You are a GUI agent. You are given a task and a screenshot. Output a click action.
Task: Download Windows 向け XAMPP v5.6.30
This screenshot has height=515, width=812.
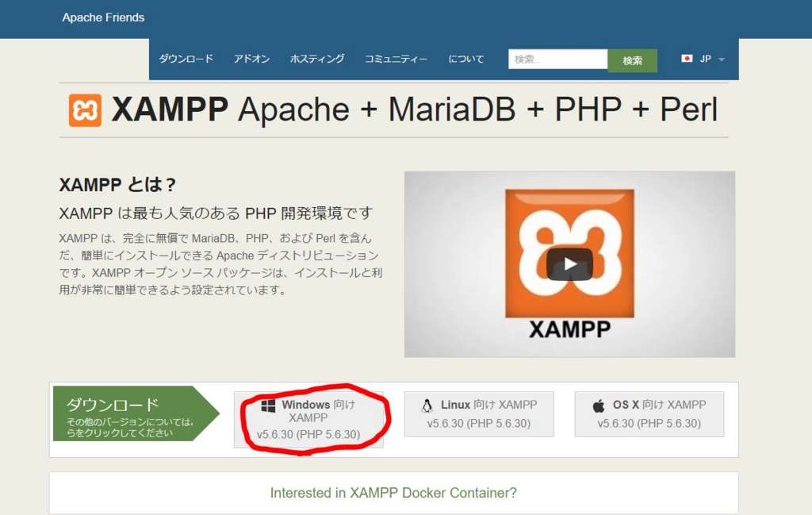click(308, 419)
